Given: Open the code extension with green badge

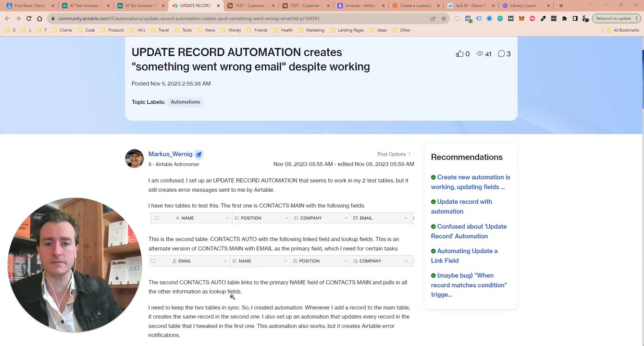Looking at the screenshot, I should 468,19.
